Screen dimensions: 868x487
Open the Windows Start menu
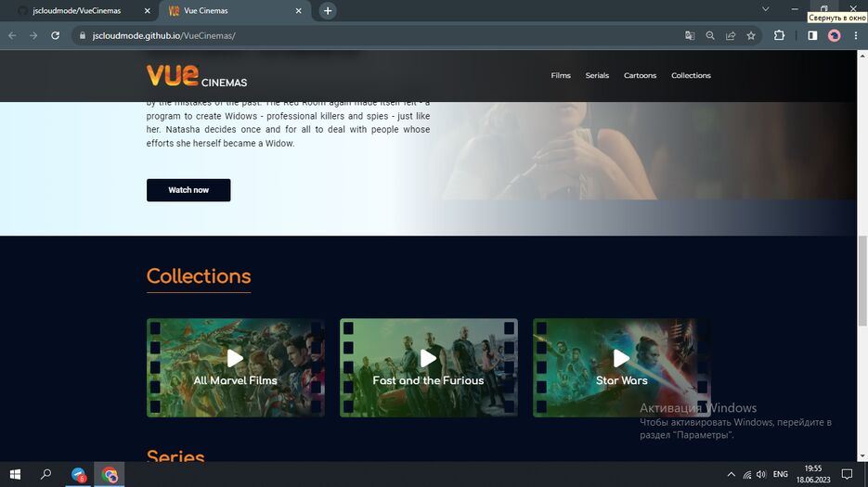[x=15, y=474]
